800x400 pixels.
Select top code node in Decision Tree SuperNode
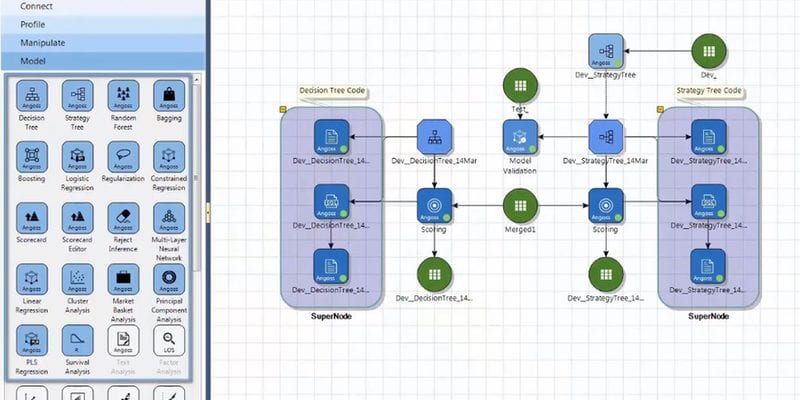331,137
